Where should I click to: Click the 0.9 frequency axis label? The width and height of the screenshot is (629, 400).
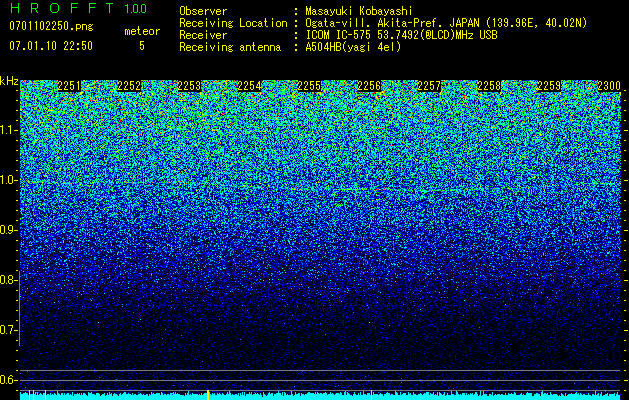coord(8,230)
